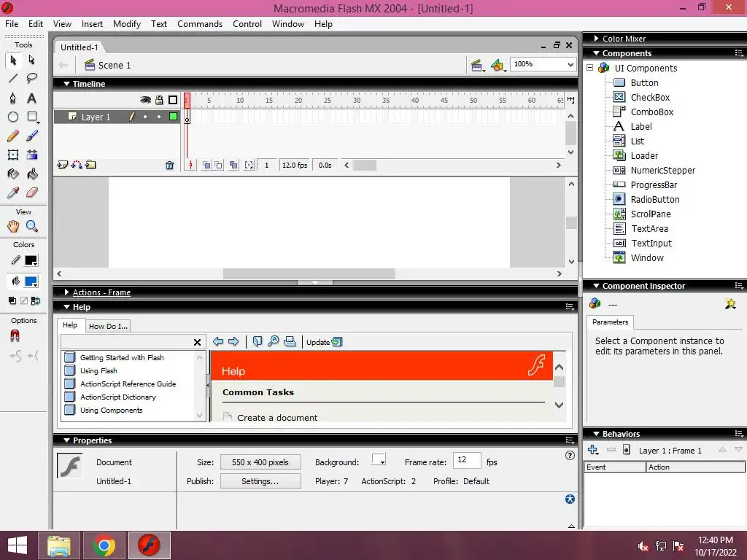Toggle Layer 1 visibility dot

[145, 117]
